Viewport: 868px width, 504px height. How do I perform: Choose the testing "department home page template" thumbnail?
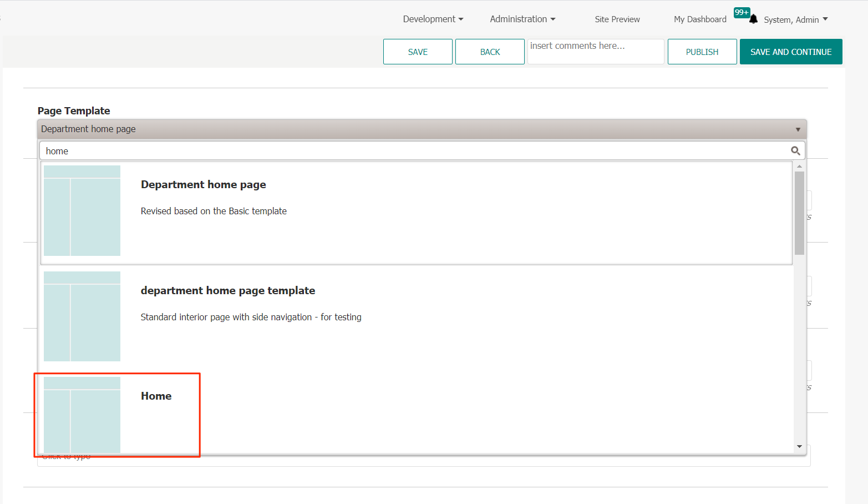point(82,316)
